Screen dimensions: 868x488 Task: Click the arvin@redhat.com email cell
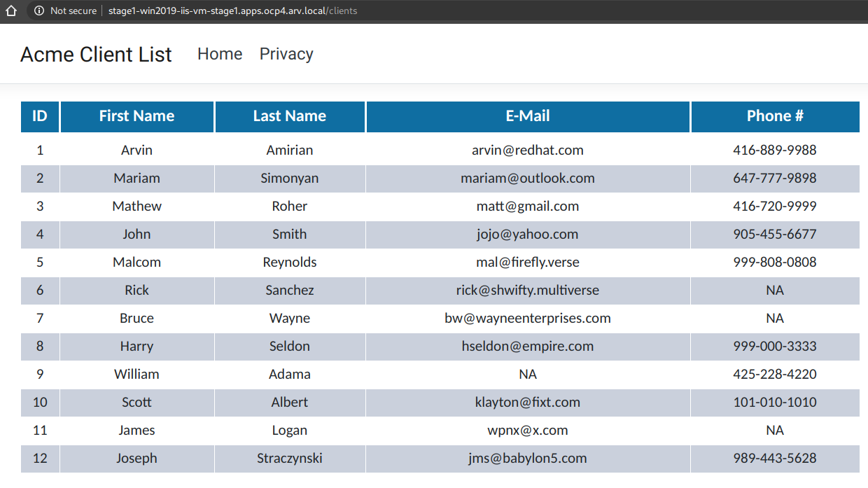point(528,150)
